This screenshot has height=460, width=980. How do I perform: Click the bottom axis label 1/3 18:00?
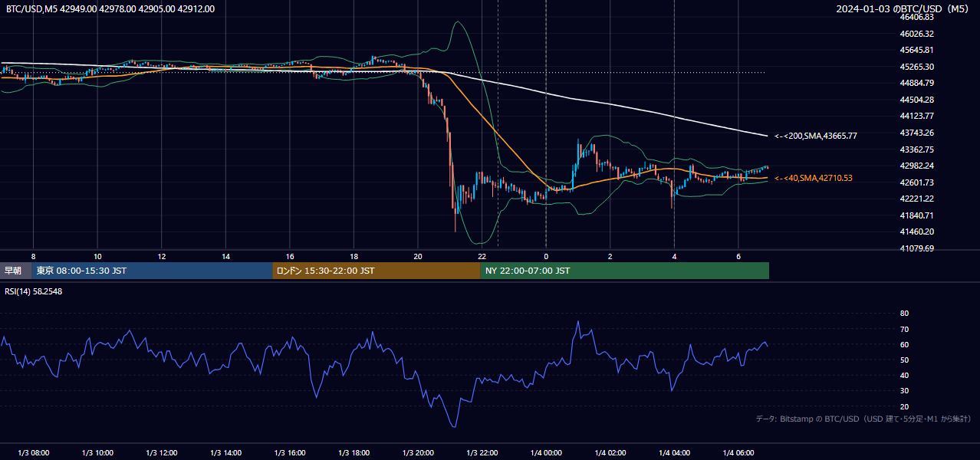coord(354,453)
